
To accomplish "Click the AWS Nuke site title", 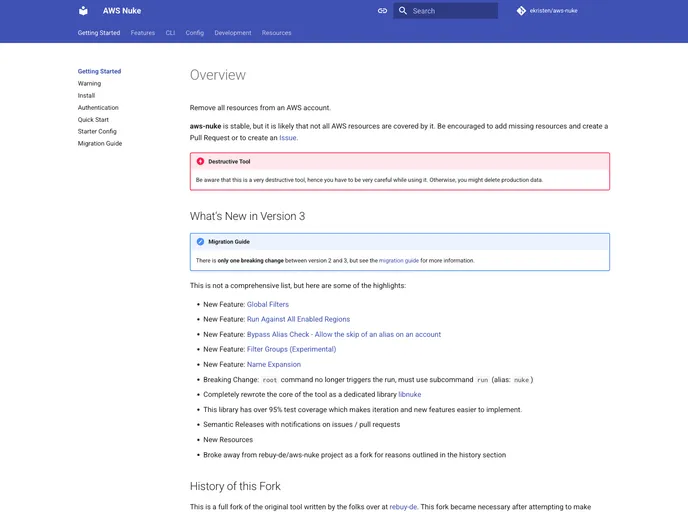I will (x=122, y=11).
